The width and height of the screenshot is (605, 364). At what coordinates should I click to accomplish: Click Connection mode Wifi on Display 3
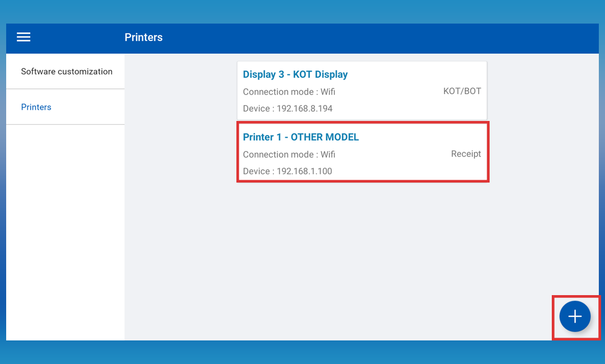click(x=289, y=92)
